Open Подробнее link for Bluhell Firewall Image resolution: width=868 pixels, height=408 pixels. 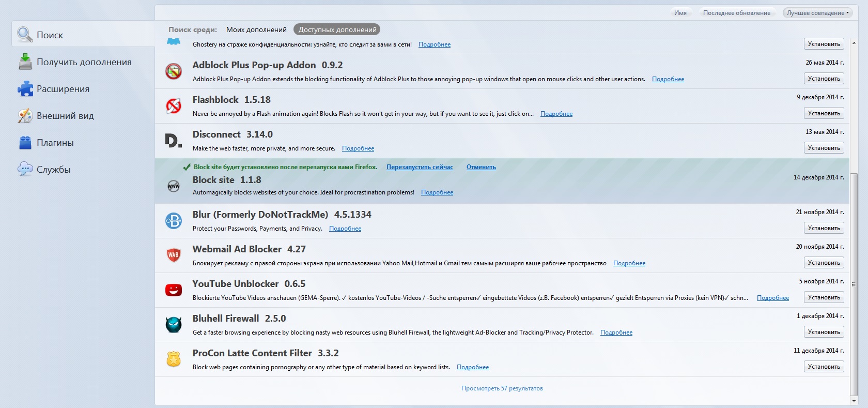point(616,333)
